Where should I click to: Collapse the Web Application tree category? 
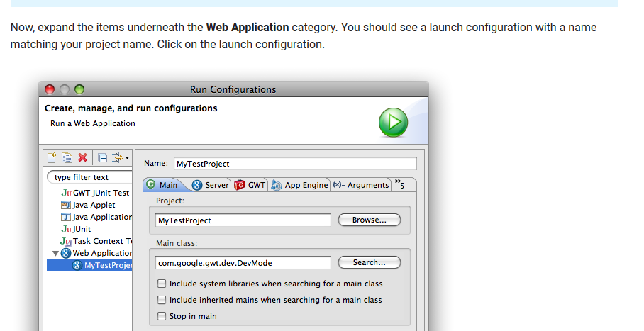(56, 253)
